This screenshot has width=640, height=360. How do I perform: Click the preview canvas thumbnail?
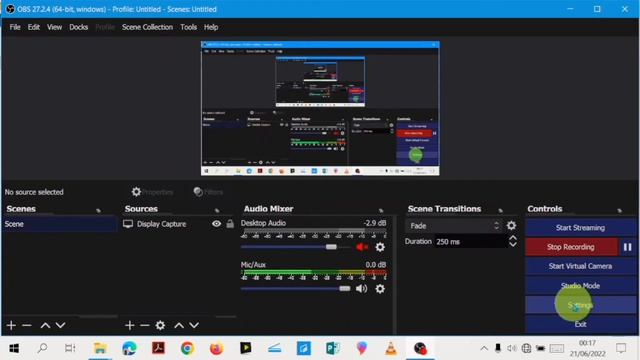click(320, 108)
